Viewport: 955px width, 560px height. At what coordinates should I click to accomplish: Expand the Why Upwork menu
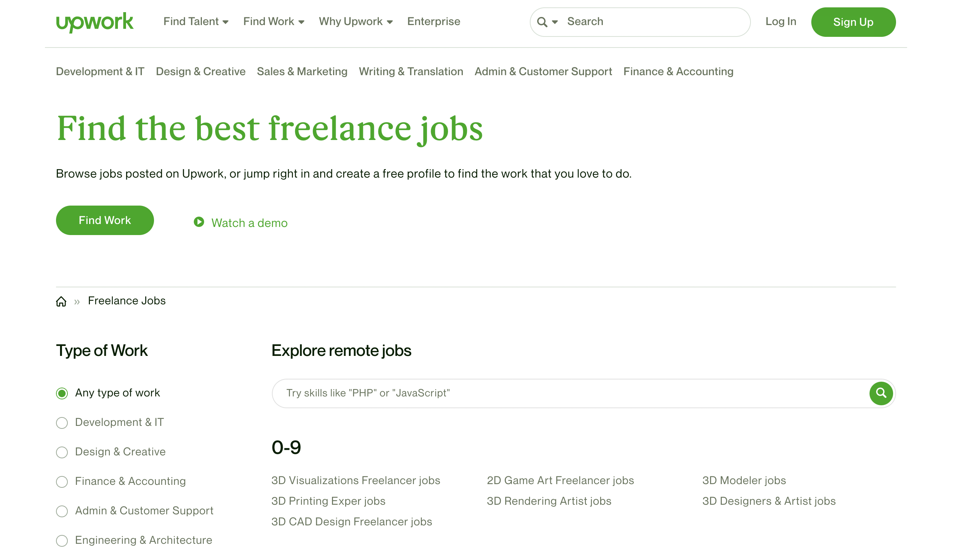pos(356,22)
